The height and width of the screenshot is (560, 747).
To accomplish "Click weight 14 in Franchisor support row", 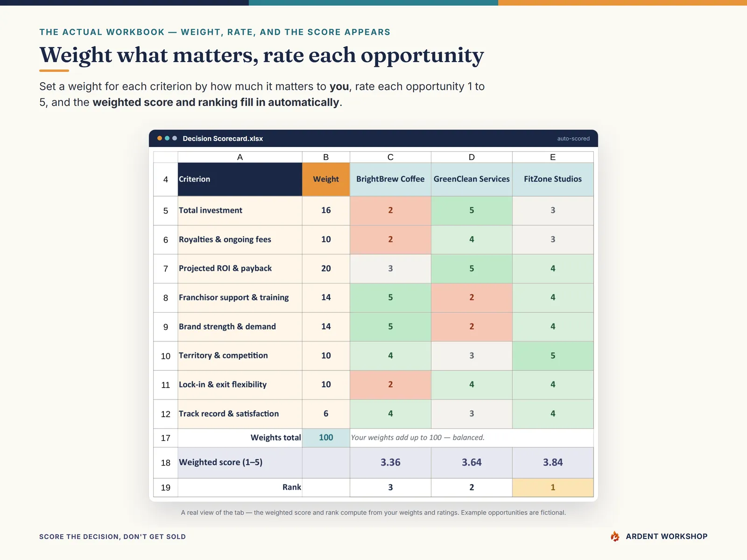I will (326, 297).
